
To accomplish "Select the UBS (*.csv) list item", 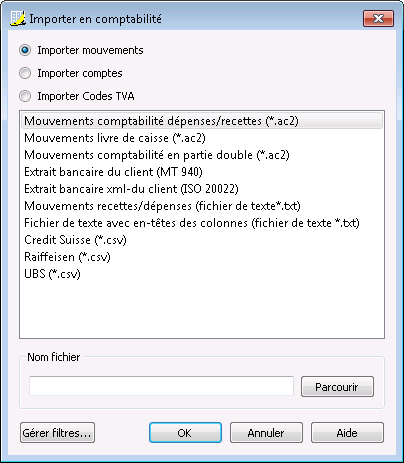I will tap(202, 274).
